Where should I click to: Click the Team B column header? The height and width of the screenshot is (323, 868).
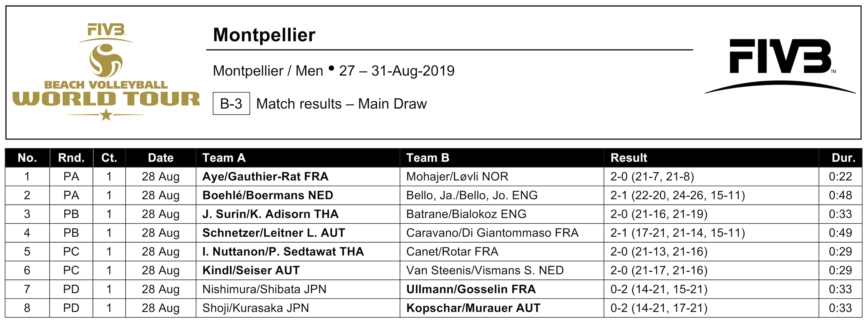[427, 158]
